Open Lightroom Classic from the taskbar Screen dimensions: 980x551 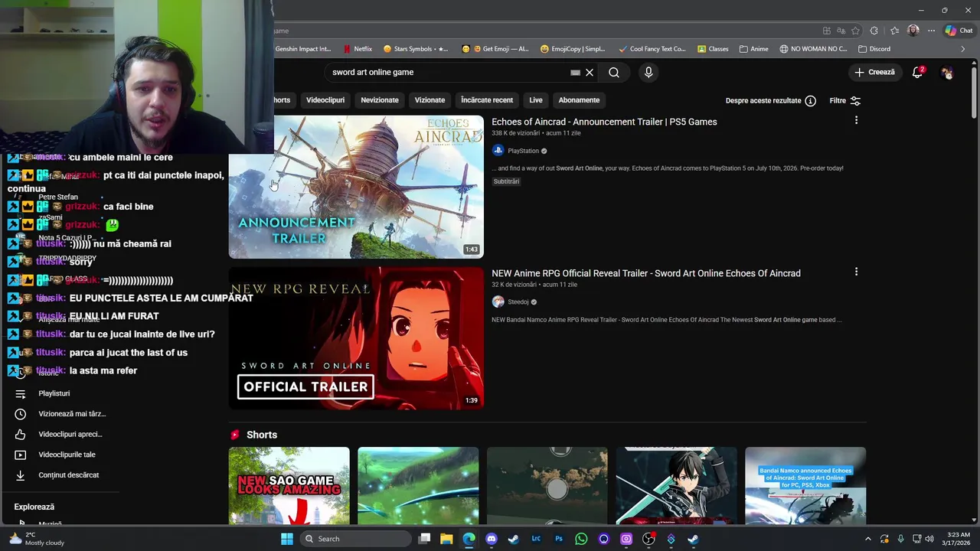pyautogui.click(x=536, y=539)
